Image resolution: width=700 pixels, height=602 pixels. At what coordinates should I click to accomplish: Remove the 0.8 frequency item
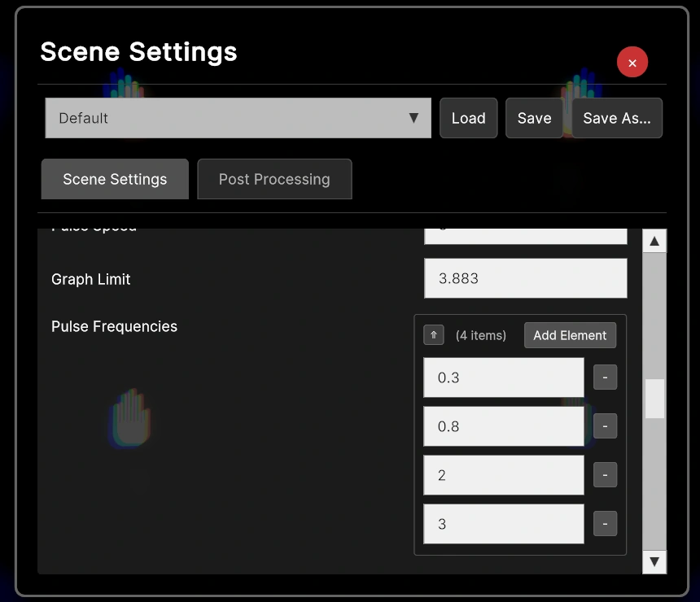pos(605,426)
